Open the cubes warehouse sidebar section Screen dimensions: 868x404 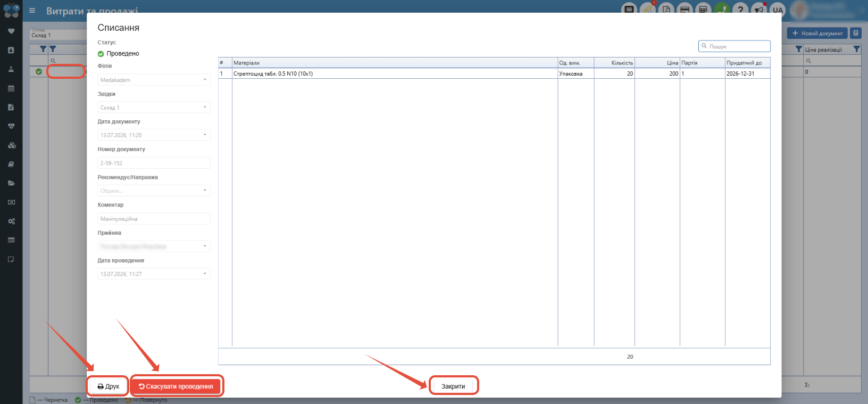coord(11,145)
